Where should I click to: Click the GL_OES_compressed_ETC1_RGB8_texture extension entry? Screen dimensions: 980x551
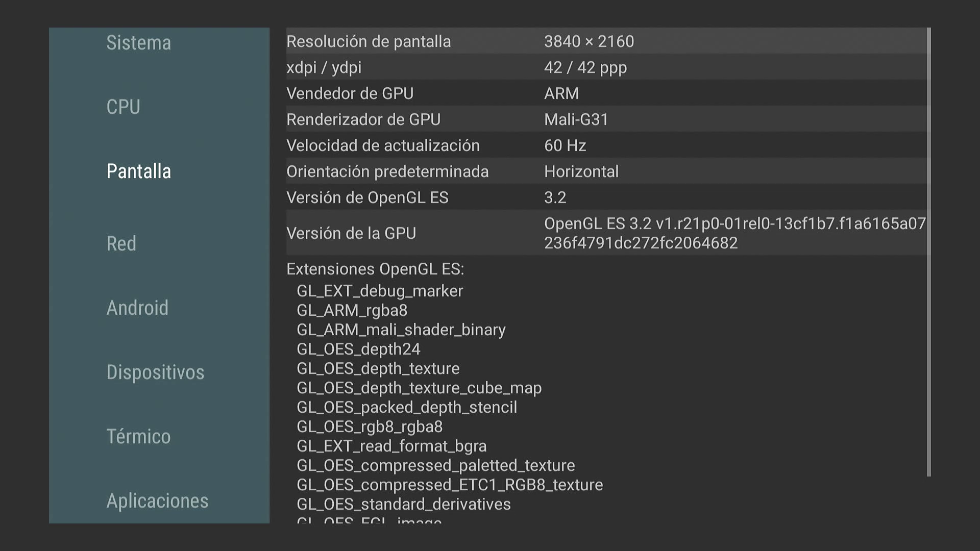coord(449,485)
